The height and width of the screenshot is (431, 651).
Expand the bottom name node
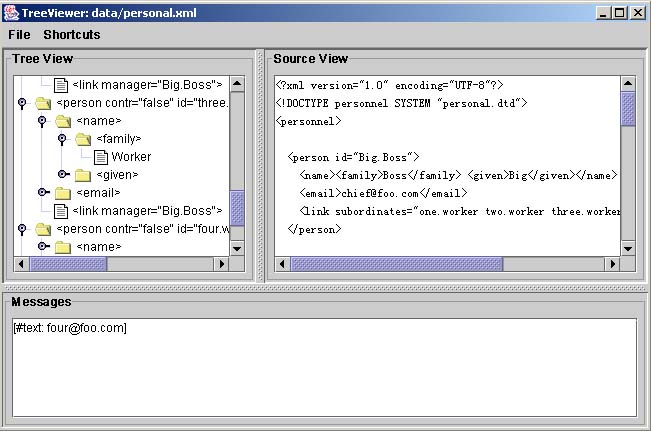(x=44, y=246)
